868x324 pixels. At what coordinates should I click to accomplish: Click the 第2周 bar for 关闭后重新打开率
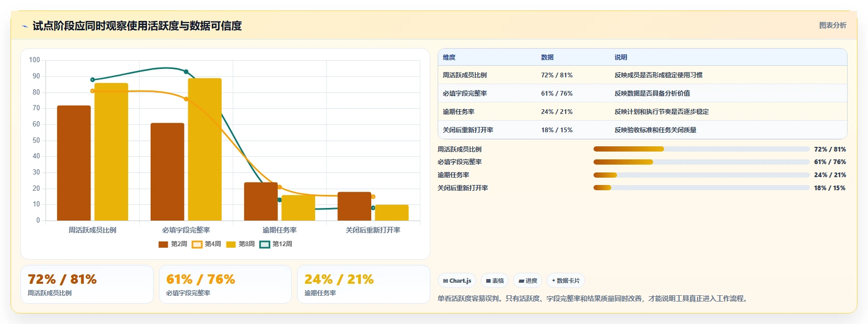[x=355, y=206]
